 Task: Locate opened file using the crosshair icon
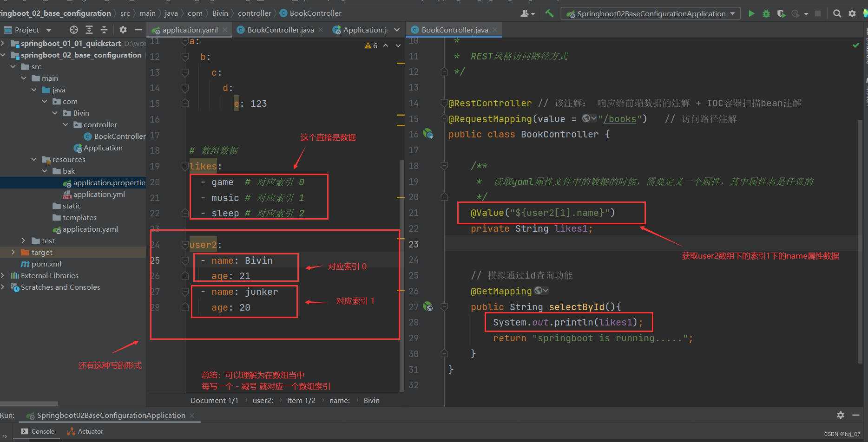[x=73, y=29]
